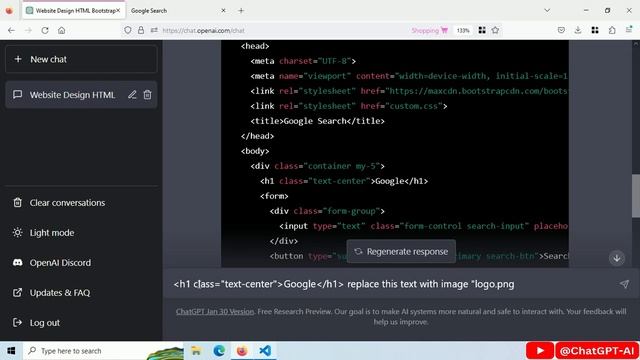The height and width of the screenshot is (360, 640).
Task: Click the Shopping cart button
Action: coord(429,30)
